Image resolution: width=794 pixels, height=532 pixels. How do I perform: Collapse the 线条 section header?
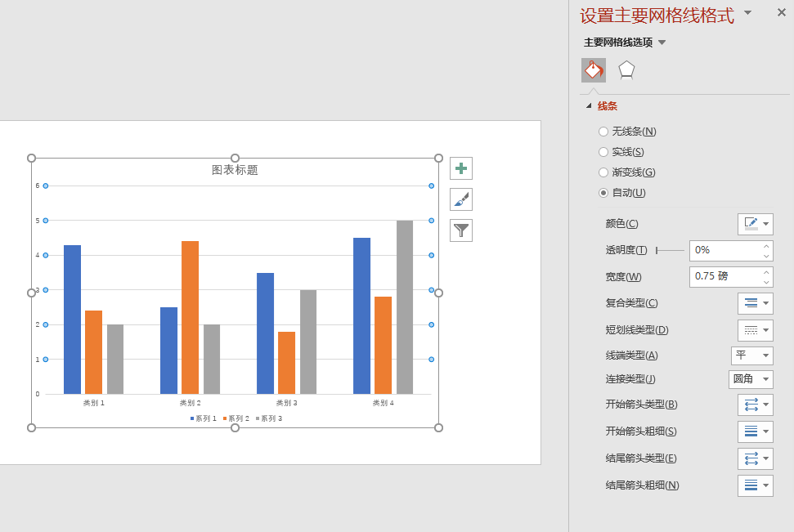pyautogui.click(x=602, y=106)
